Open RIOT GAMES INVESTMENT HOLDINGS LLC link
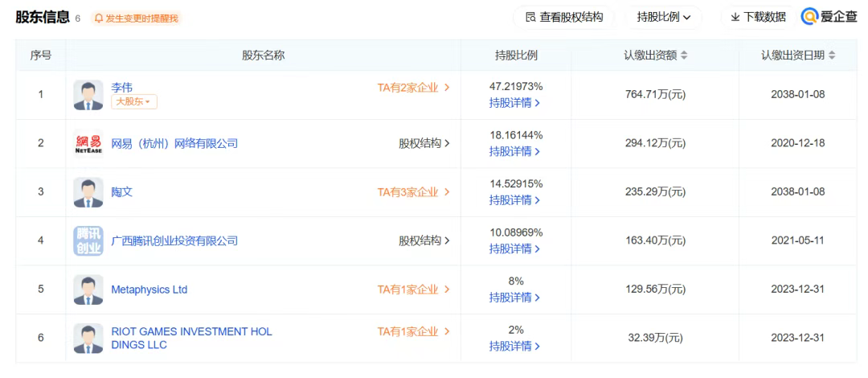 click(x=191, y=338)
